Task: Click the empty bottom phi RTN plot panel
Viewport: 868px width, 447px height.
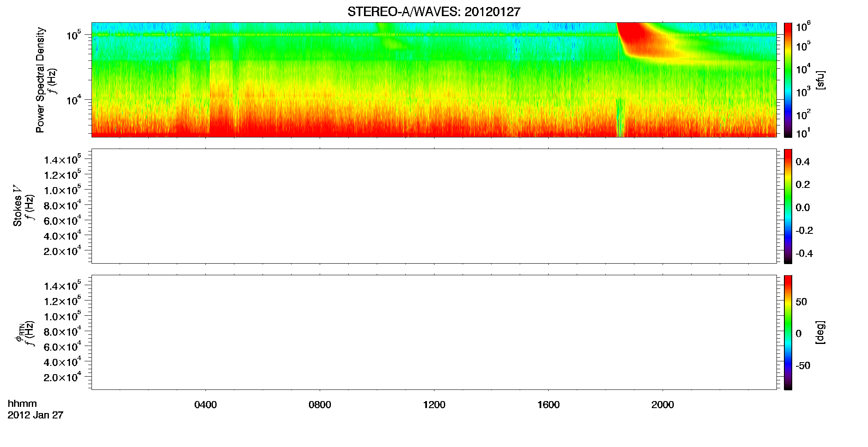Action: pos(434,332)
